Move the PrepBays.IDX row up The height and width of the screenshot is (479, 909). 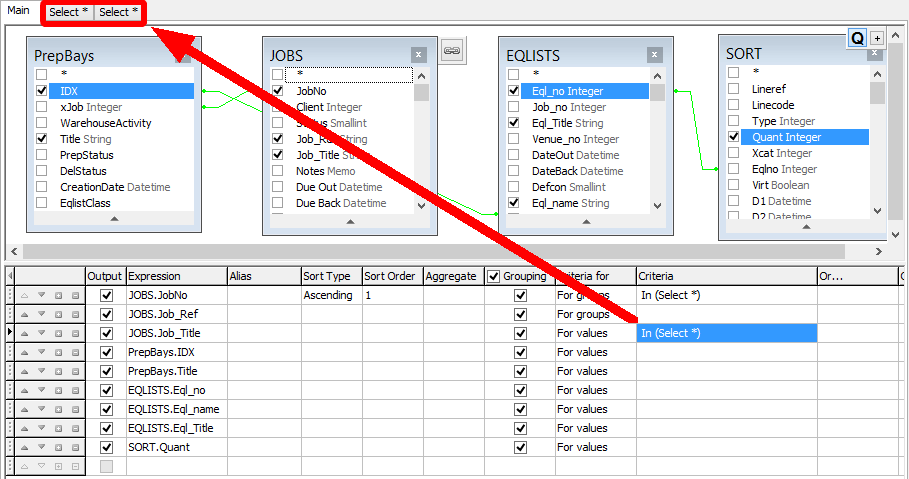click(25, 352)
